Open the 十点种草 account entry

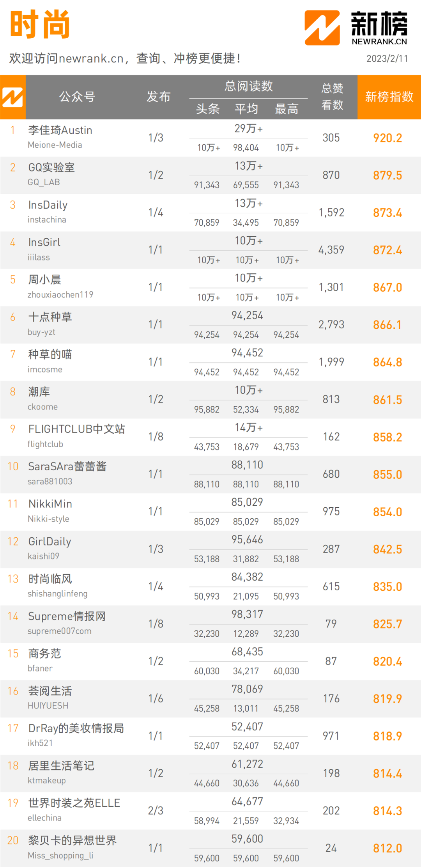pos(50,317)
